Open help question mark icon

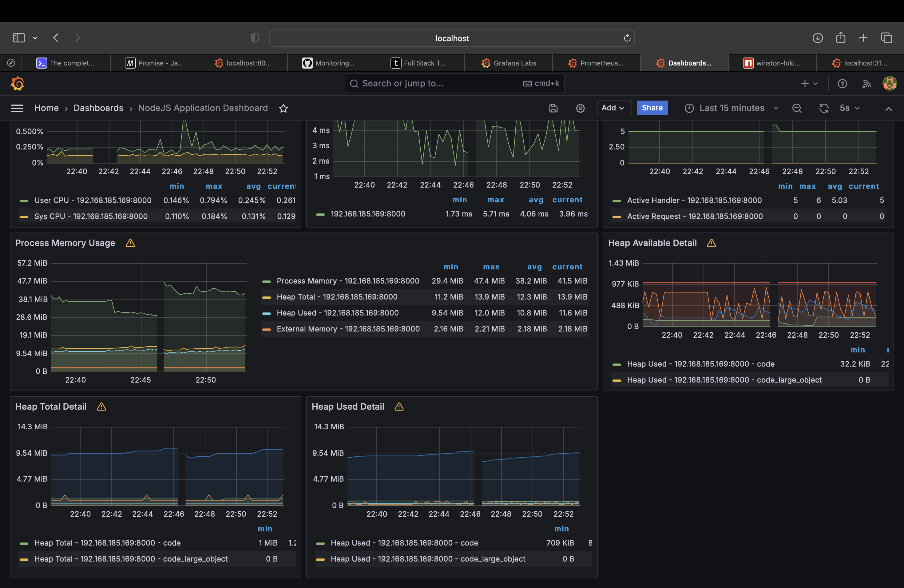[842, 84]
